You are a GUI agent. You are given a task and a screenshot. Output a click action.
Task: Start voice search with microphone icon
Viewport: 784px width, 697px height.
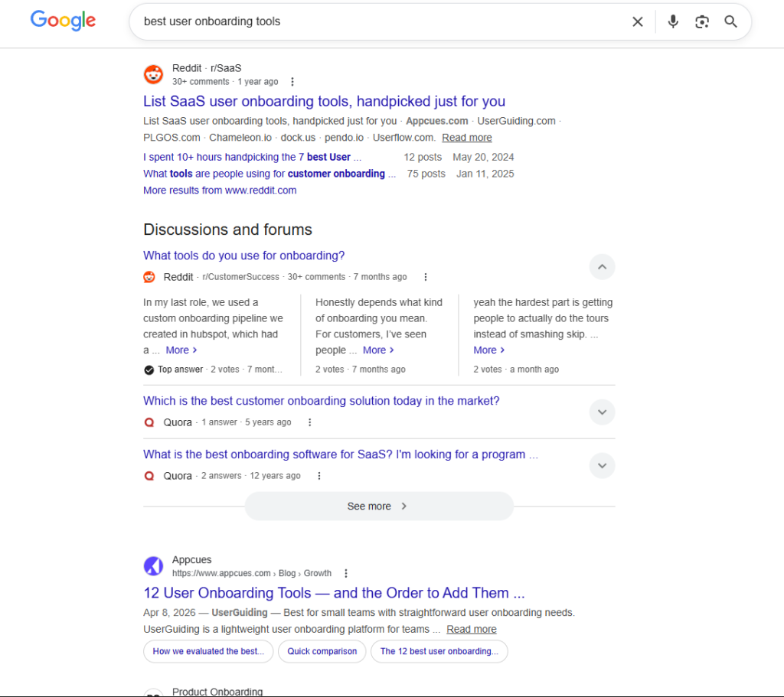(x=673, y=21)
